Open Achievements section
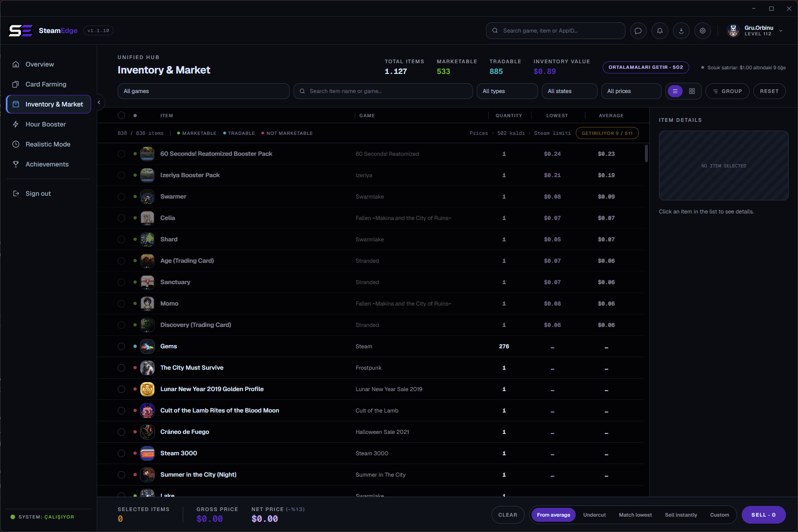 click(x=48, y=164)
